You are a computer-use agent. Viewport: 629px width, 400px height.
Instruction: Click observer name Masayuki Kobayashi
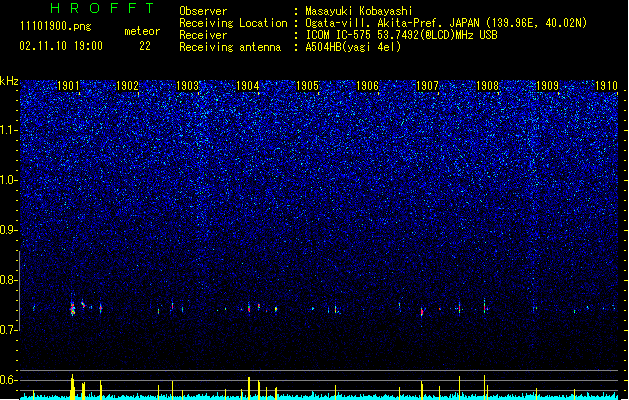coord(359,11)
